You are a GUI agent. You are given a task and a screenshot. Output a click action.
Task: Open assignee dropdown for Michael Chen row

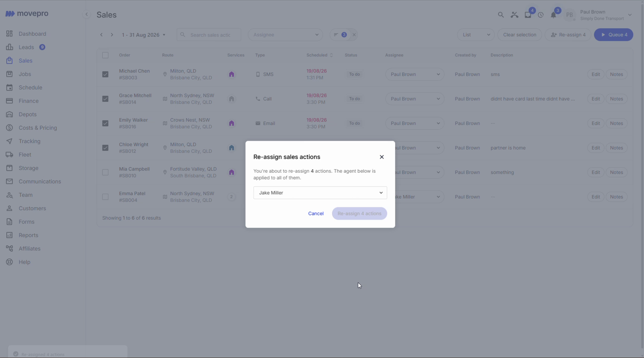[415, 74]
